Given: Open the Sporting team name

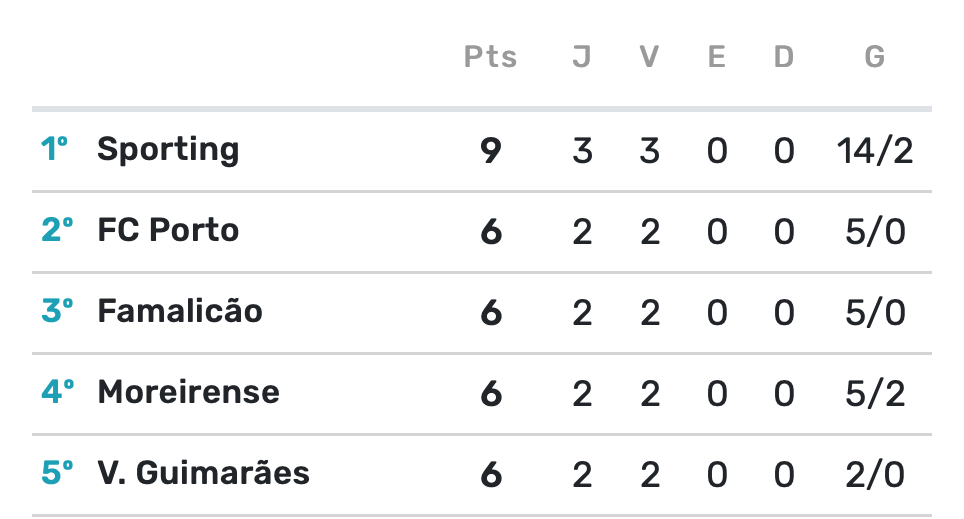Looking at the screenshot, I should point(168,149).
